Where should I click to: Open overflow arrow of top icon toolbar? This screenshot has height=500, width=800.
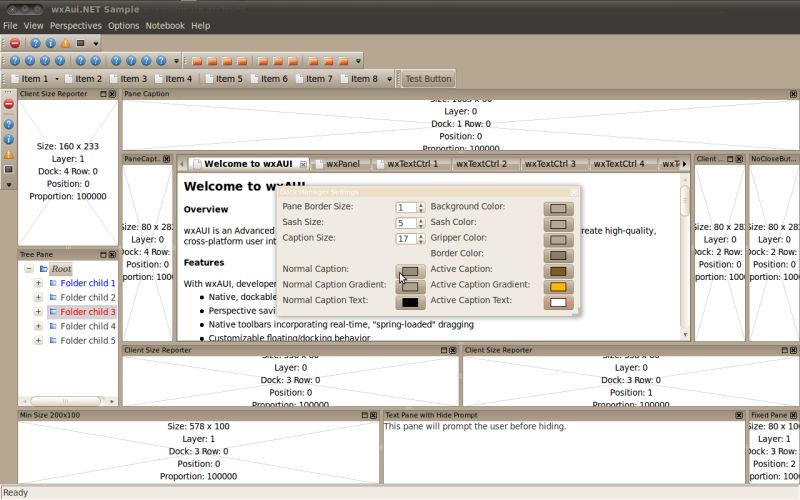(x=95, y=44)
